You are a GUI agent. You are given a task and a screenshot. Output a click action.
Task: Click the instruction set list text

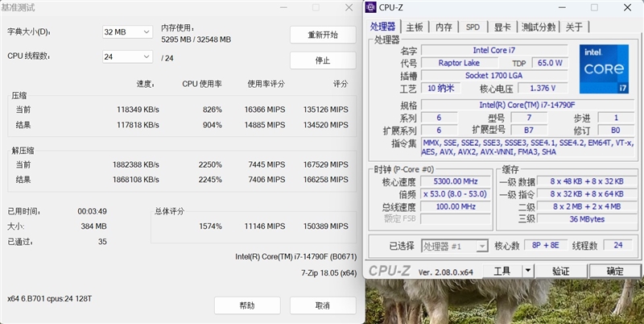pyautogui.click(x=527, y=147)
